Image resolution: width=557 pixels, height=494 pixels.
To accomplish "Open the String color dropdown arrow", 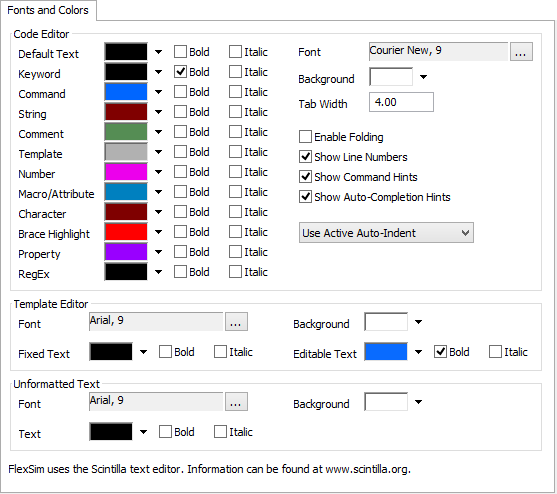I will (158, 112).
